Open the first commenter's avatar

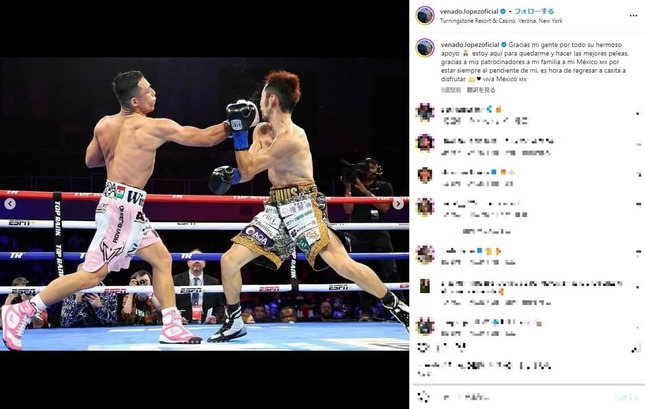425,112
